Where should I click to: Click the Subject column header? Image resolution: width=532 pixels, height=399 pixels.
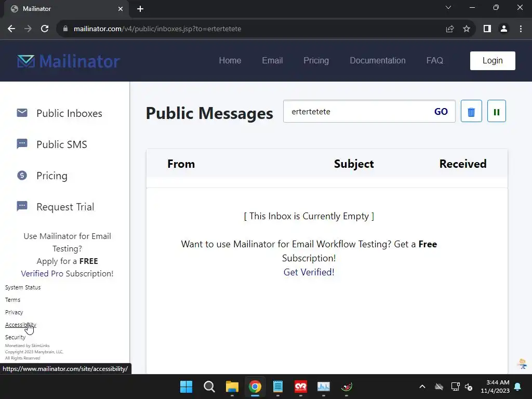coord(354,164)
